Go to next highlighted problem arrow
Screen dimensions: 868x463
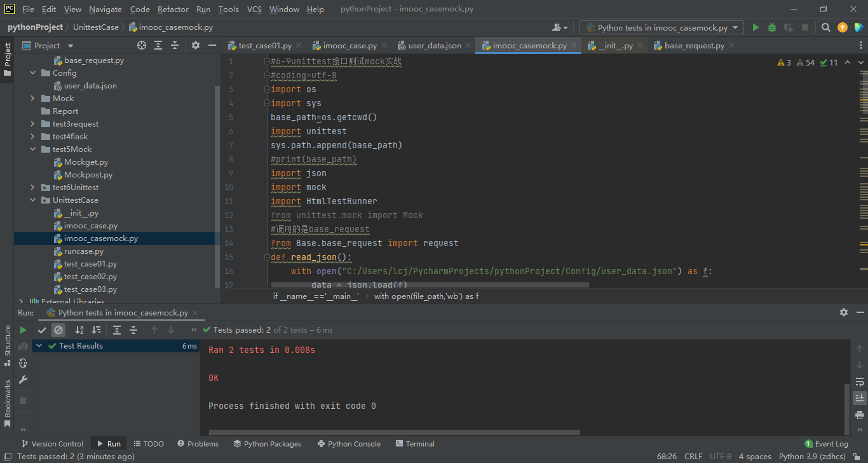(862, 62)
